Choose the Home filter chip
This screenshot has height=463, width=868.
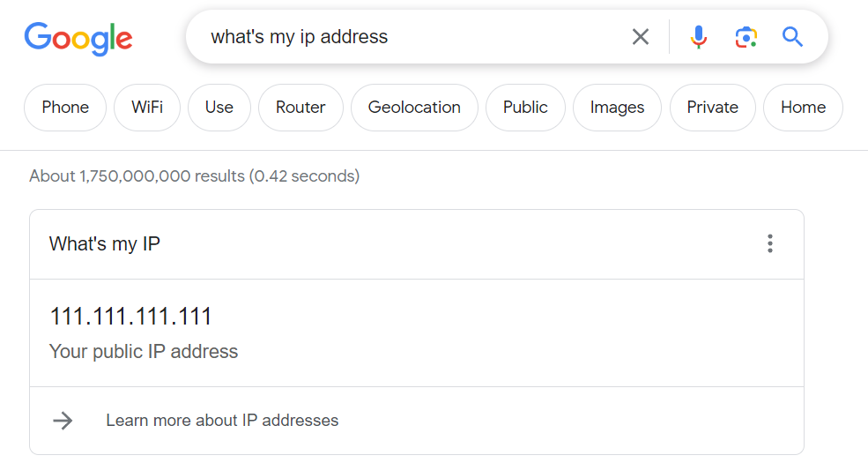click(x=803, y=108)
